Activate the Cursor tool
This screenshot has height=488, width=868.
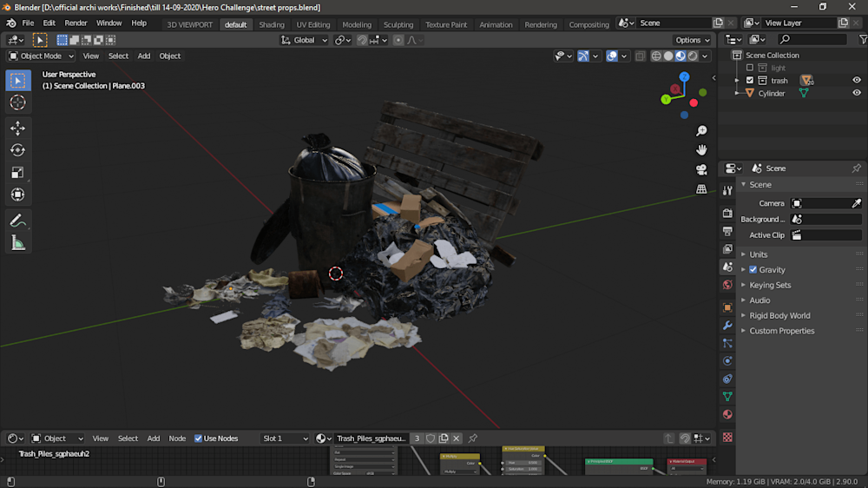tap(17, 102)
